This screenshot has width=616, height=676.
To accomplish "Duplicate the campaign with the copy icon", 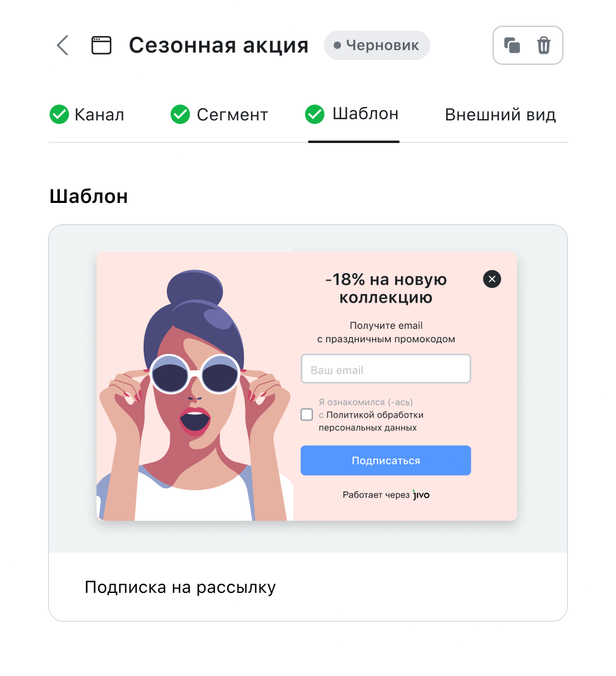I will click(x=512, y=45).
